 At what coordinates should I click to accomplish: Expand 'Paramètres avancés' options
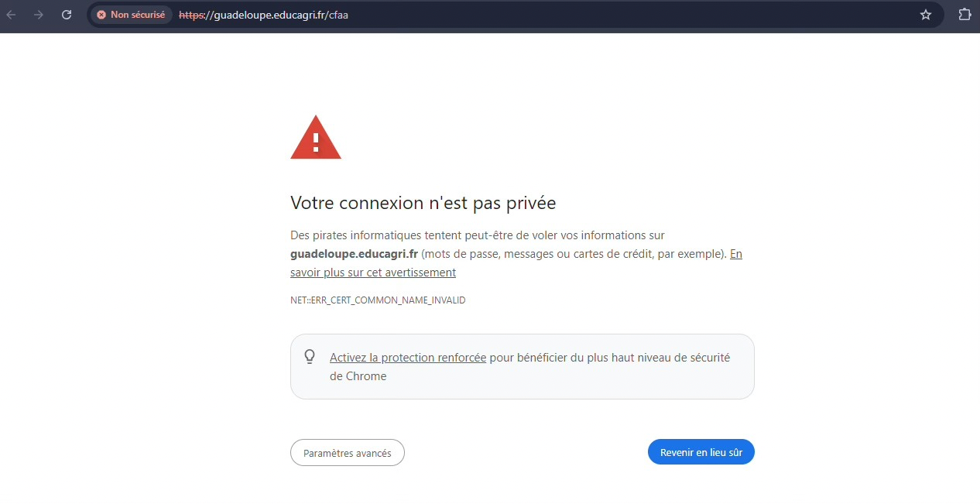(348, 453)
